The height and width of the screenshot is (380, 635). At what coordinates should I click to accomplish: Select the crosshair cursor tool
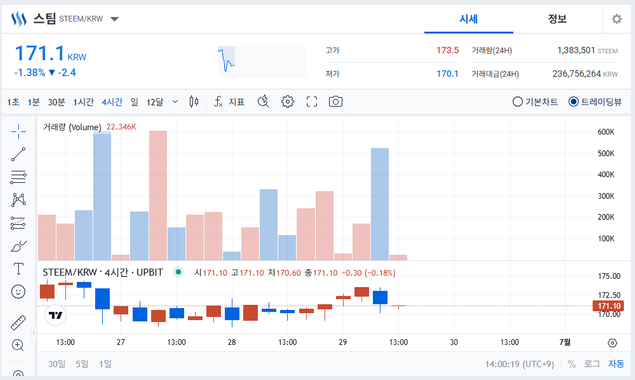point(18,131)
